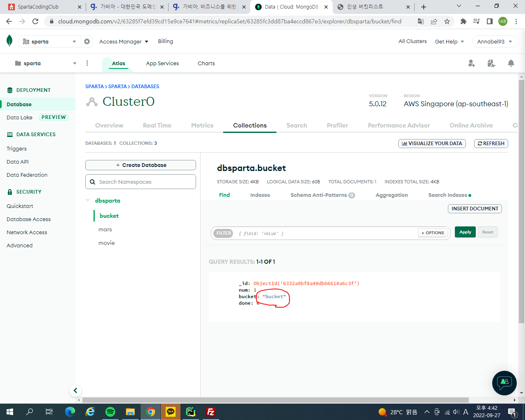The height and width of the screenshot is (420, 525).
Task: Open Windows Start menu
Action: [x=10, y=412]
